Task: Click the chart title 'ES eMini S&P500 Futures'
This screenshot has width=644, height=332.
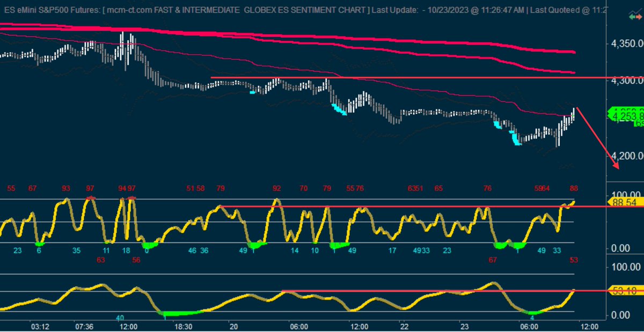Action: click(52, 10)
